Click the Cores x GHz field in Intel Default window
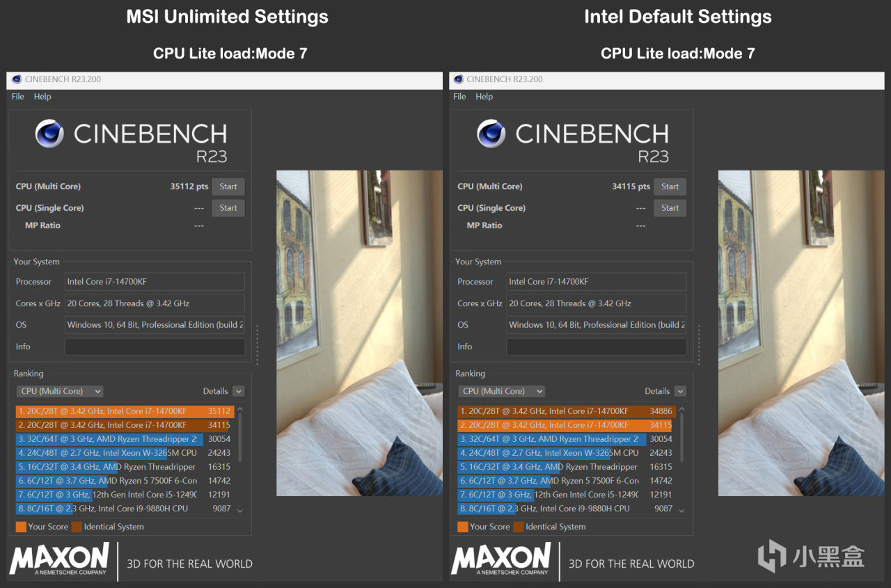Screen dimensions: 891x588 [597, 303]
